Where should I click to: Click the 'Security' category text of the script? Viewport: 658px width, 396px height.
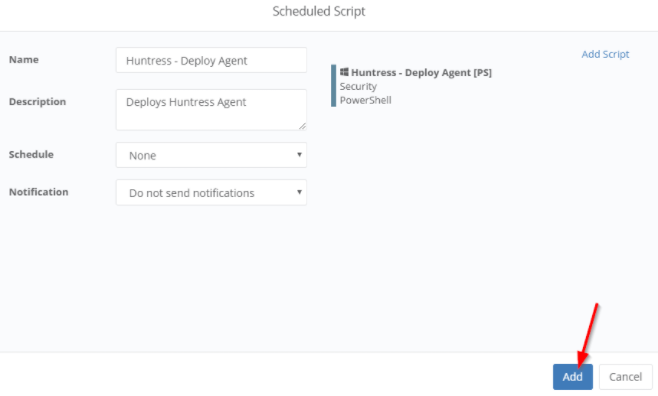358,86
